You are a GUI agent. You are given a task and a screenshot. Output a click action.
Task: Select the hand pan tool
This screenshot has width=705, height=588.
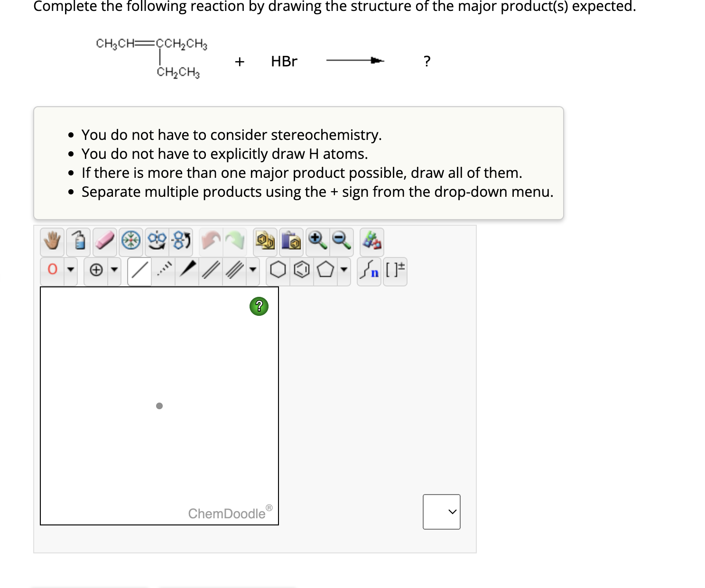pyautogui.click(x=51, y=242)
